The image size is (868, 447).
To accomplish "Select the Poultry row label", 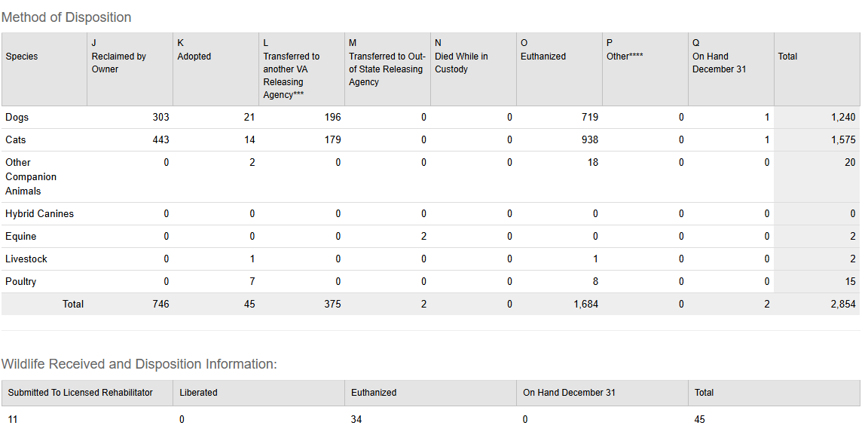I will pyautogui.click(x=20, y=282).
